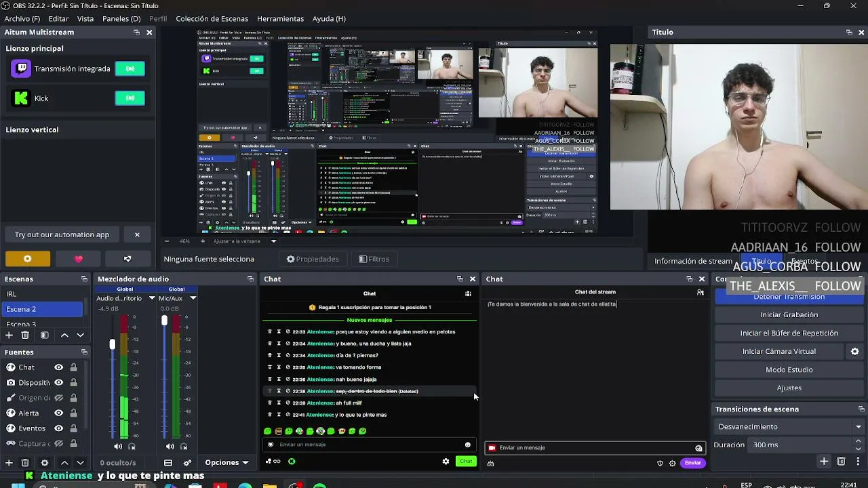Image resolution: width=868 pixels, height=488 pixels.
Task: Open the Archivo menu
Action: pyautogui.click(x=22, y=18)
